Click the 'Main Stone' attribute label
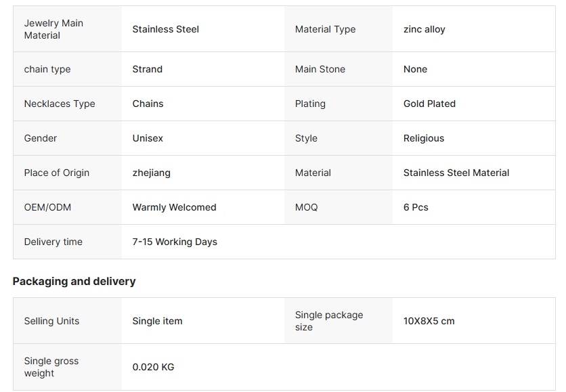The image size is (566, 392). [x=320, y=69]
